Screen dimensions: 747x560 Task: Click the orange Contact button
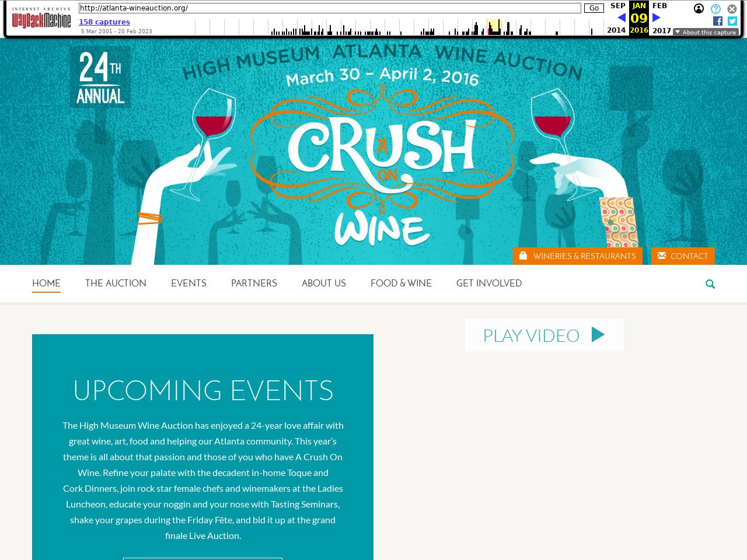coord(683,256)
